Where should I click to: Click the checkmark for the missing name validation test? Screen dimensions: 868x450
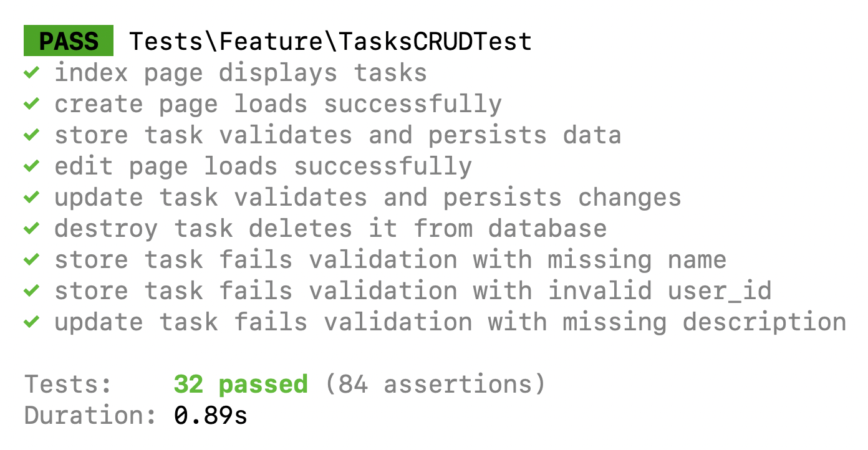[x=32, y=260]
